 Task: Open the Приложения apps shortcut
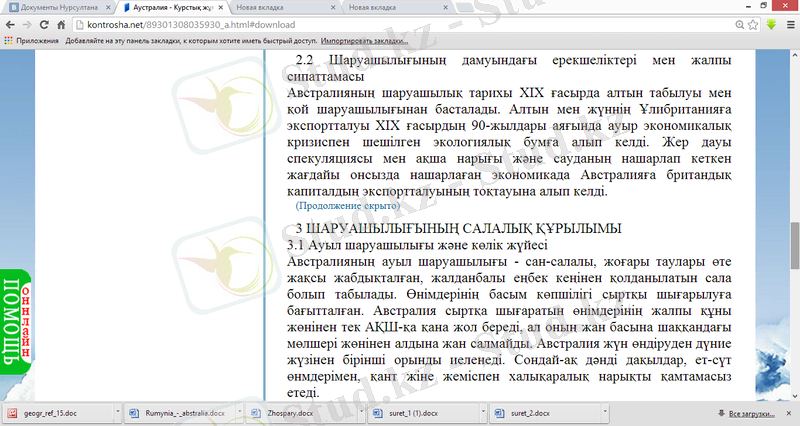tap(32, 41)
